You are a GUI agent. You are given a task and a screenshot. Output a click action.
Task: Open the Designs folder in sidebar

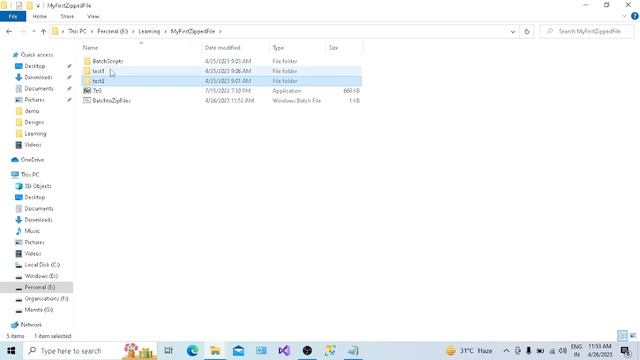click(x=34, y=122)
